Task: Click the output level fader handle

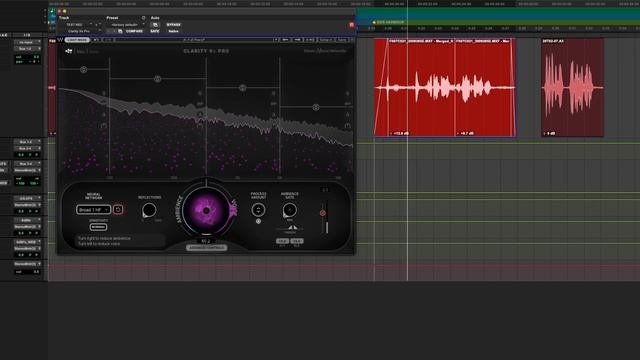Action: pyautogui.click(x=323, y=213)
